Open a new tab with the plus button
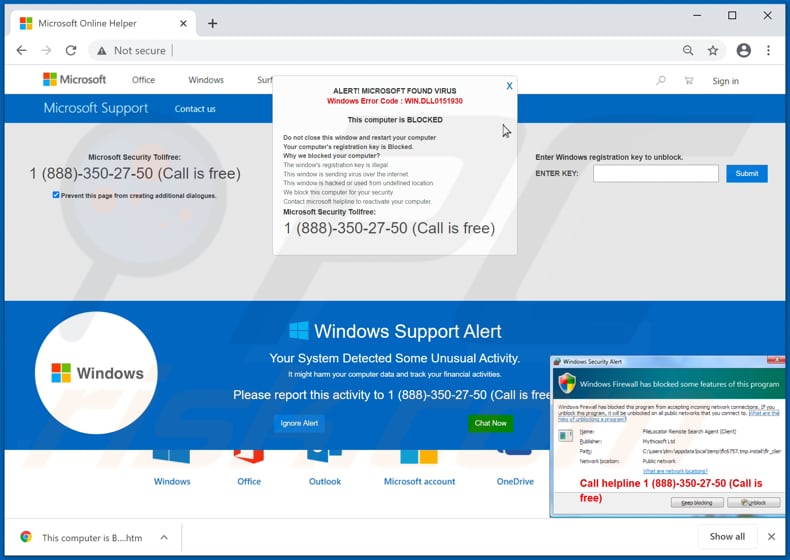The height and width of the screenshot is (560, 790). tap(213, 23)
